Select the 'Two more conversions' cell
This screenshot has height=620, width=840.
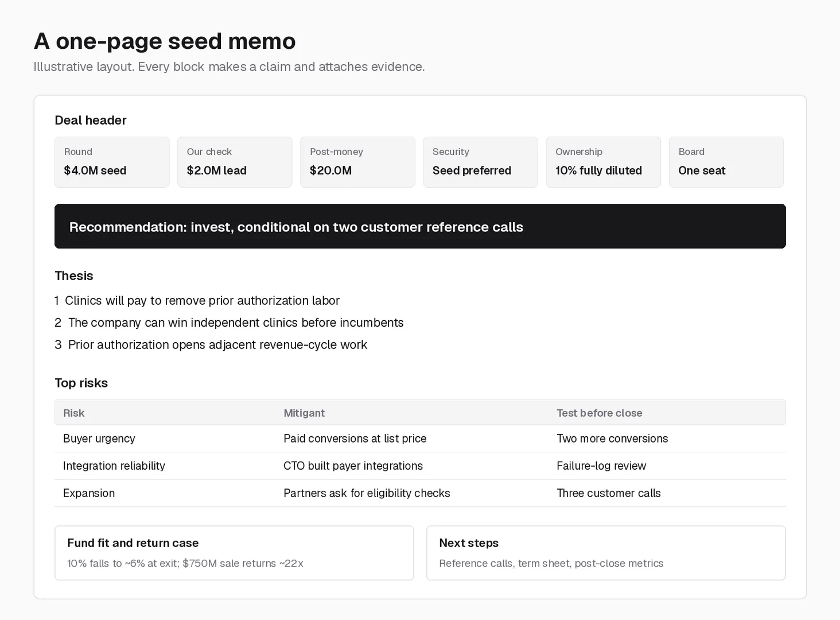[x=612, y=439]
